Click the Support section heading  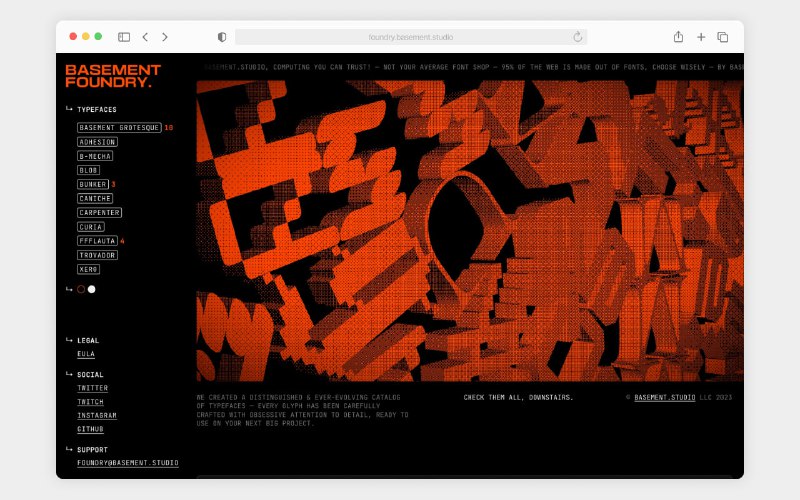coord(92,449)
